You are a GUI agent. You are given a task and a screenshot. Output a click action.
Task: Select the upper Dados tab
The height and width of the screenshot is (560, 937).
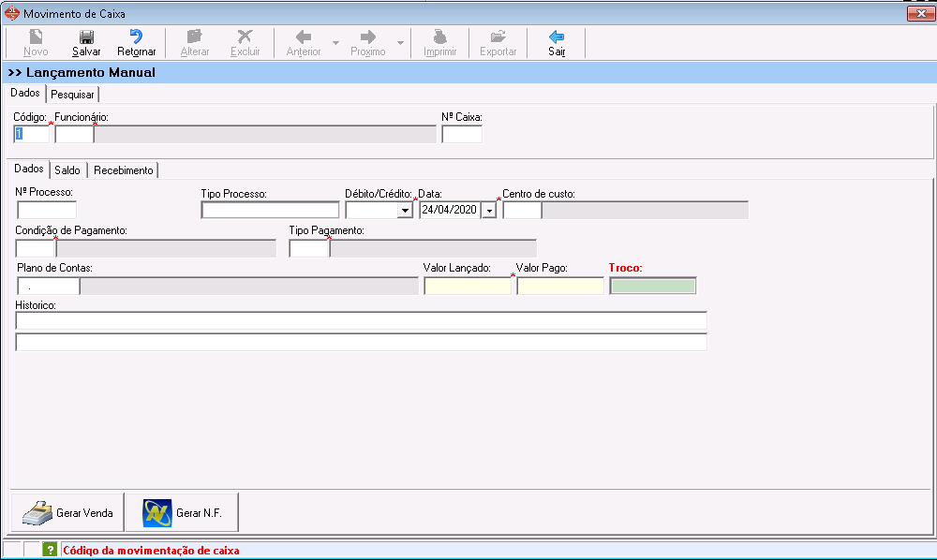[25, 93]
